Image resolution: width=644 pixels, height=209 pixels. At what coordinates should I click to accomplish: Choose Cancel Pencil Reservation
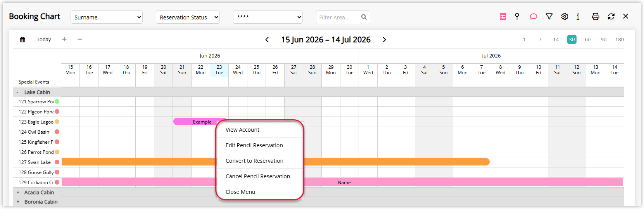pyautogui.click(x=259, y=176)
